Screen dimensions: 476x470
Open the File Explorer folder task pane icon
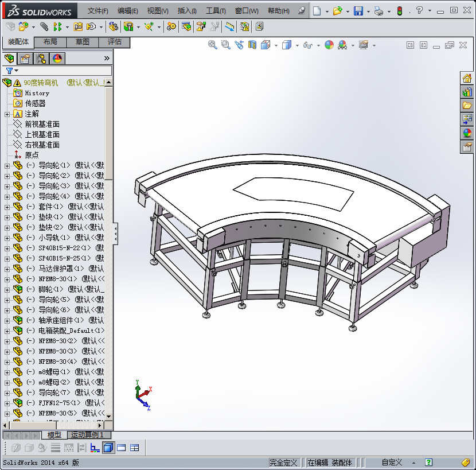pos(467,106)
